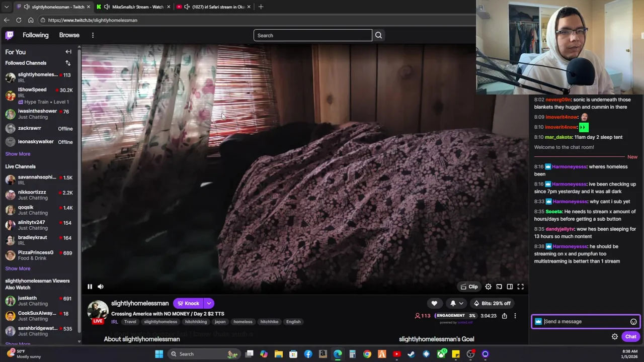Mute the MikeSmallsJr tab speaker icon
644x362 pixels.
pos(107,7)
